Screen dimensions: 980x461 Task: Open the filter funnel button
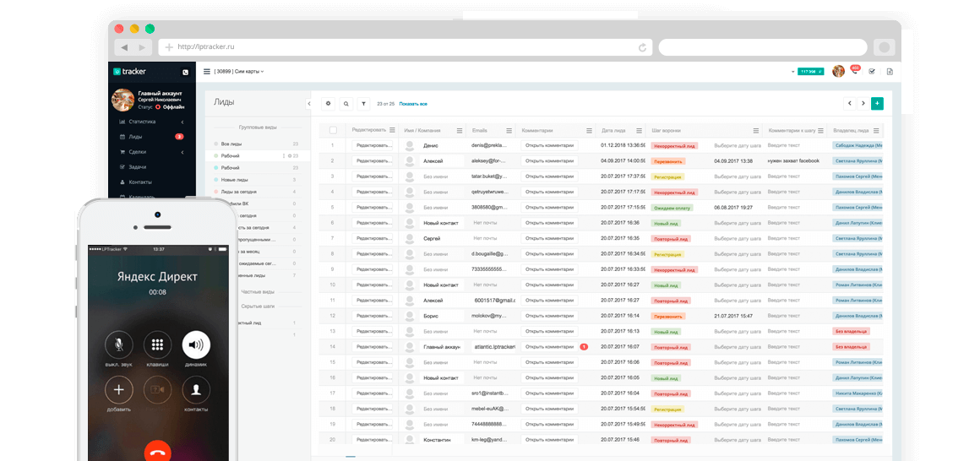coord(363,104)
